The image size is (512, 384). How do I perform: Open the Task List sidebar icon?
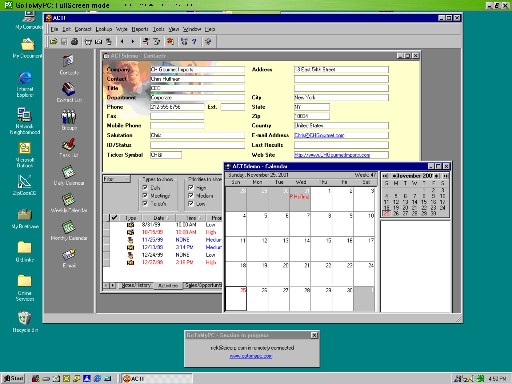pyautogui.click(x=69, y=148)
